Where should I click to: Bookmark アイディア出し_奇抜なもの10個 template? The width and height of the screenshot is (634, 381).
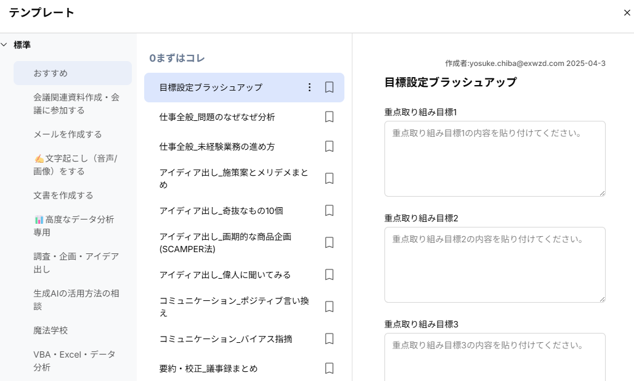pos(329,210)
